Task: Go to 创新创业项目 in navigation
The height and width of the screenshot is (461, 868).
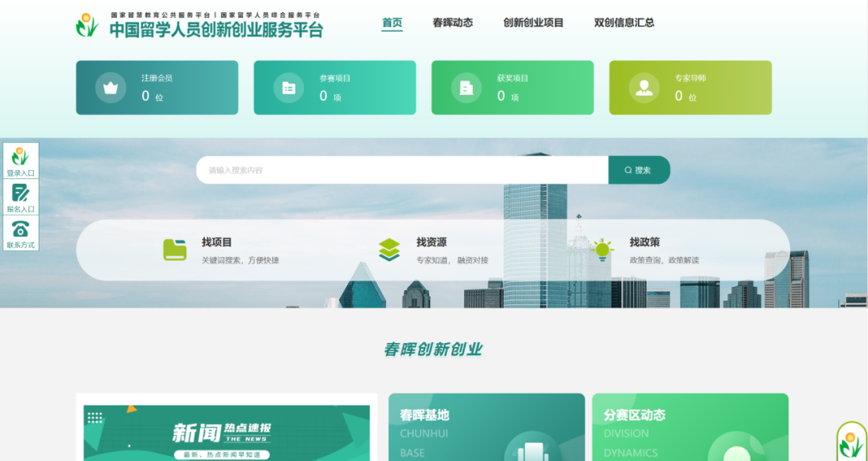Action: click(x=534, y=22)
